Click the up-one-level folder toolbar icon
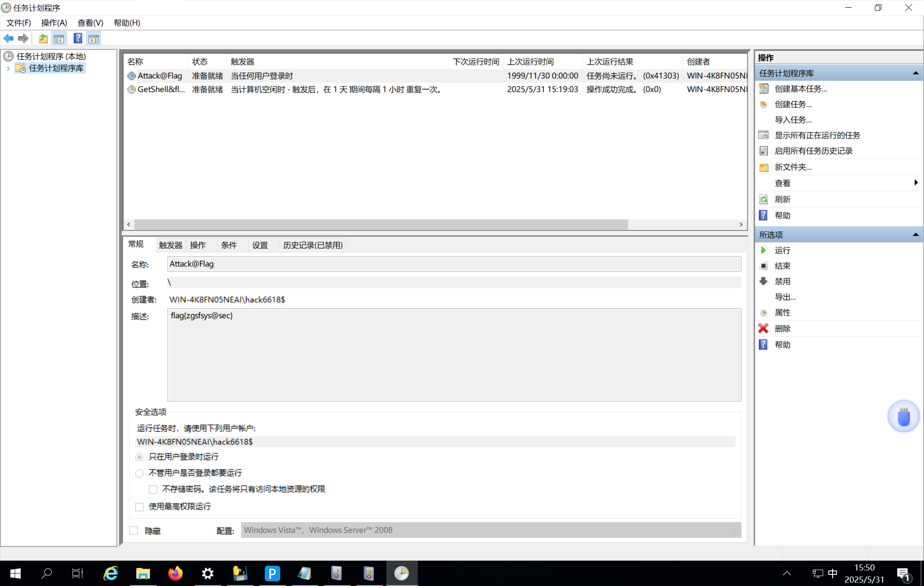This screenshot has width=924, height=586. pos(43,38)
